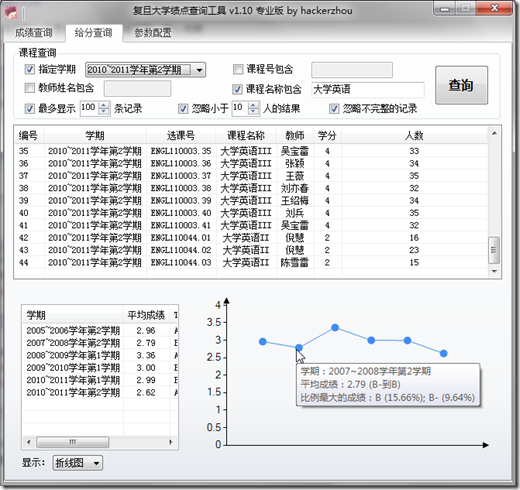Viewport: 520px width, 490px height.
Task: Click the semester table horizontal scrollbar thumb
Action: click(x=73, y=442)
